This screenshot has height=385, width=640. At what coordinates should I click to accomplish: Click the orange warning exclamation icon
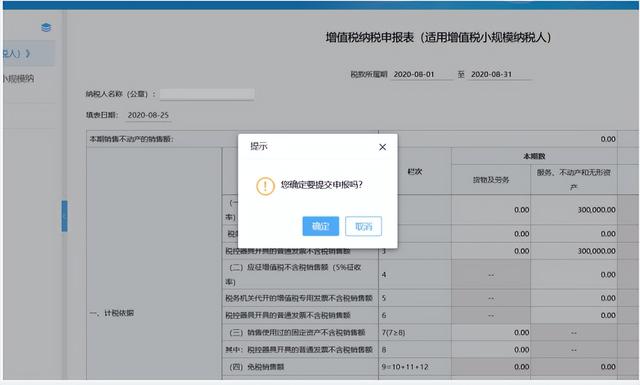pyautogui.click(x=265, y=186)
